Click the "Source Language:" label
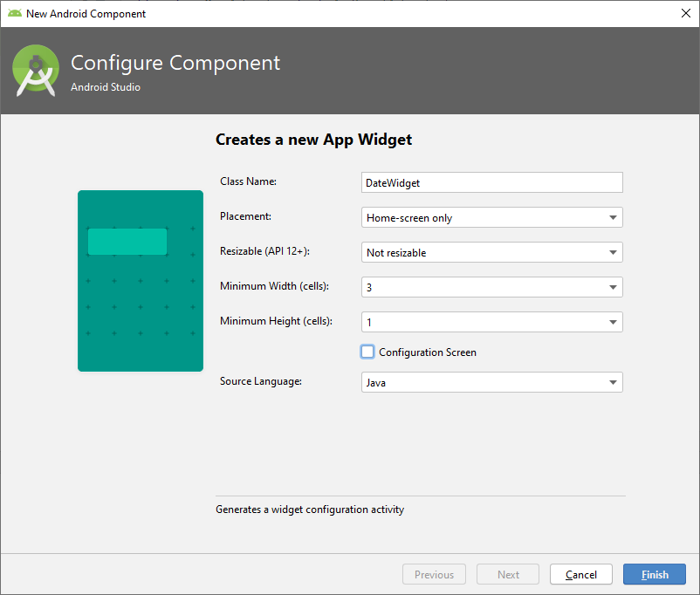 tap(261, 381)
